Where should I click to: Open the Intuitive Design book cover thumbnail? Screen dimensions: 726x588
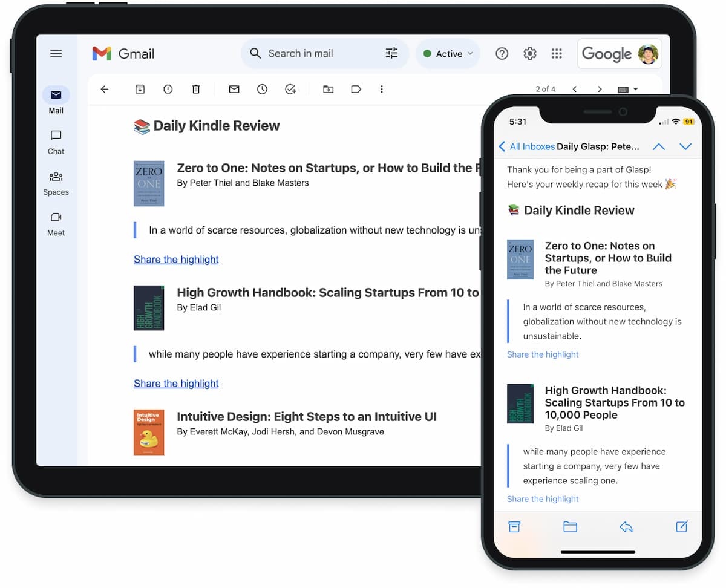[x=149, y=432]
